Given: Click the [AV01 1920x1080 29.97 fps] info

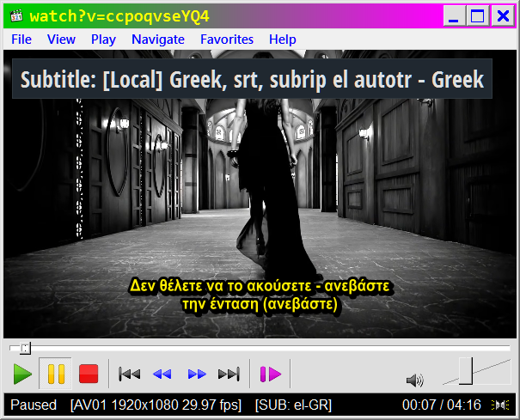Looking at the screenshot, I should pyautogui.click(x=156, y=405).
